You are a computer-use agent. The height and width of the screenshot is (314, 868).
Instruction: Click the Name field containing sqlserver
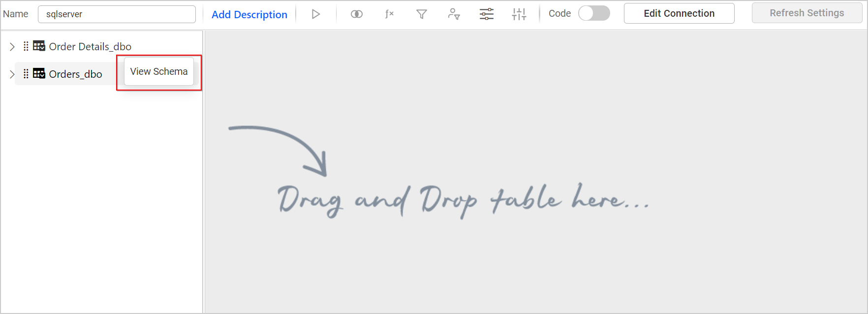(117, 14)
